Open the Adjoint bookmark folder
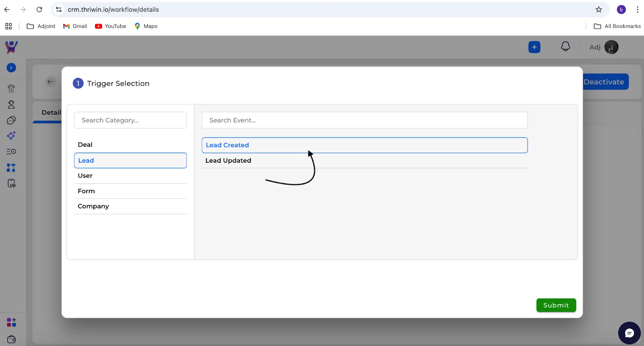This screenshot has width=644, height=346. pyautogui.click(x=41, y=26)
